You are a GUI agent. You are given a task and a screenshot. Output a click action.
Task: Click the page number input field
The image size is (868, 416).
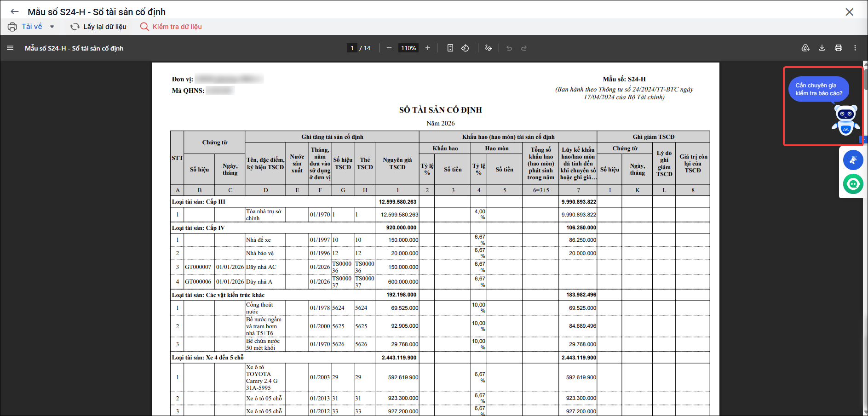(x=352, y=48)
